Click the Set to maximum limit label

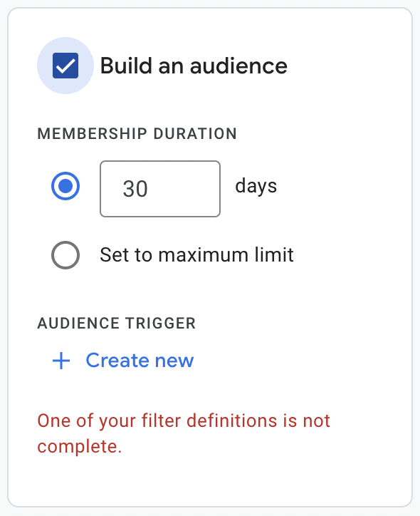196,255
